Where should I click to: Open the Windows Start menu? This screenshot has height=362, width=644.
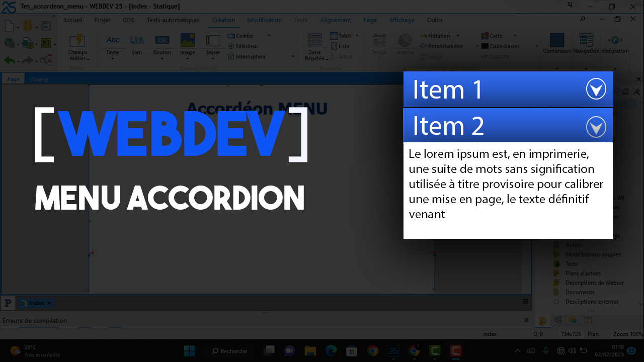[x=190, y=350]
